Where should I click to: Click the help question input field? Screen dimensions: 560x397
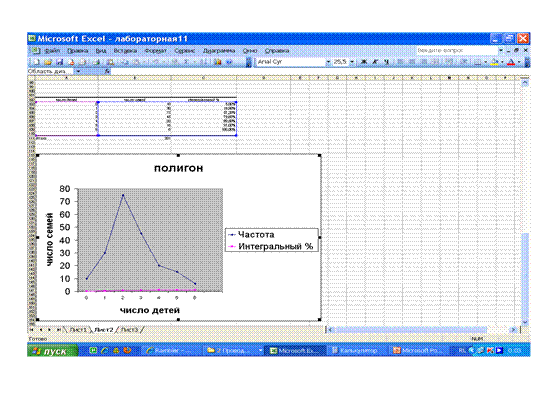pos(456,51)
